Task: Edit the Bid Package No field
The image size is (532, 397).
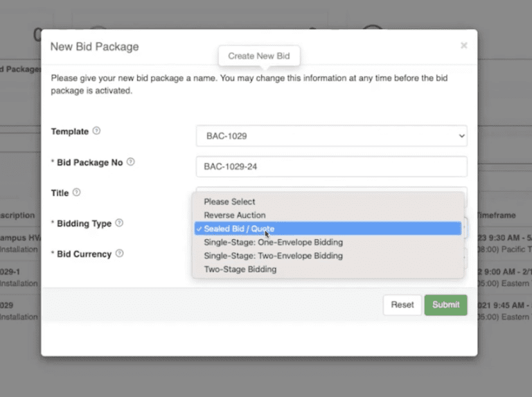Action: (332, 166)
